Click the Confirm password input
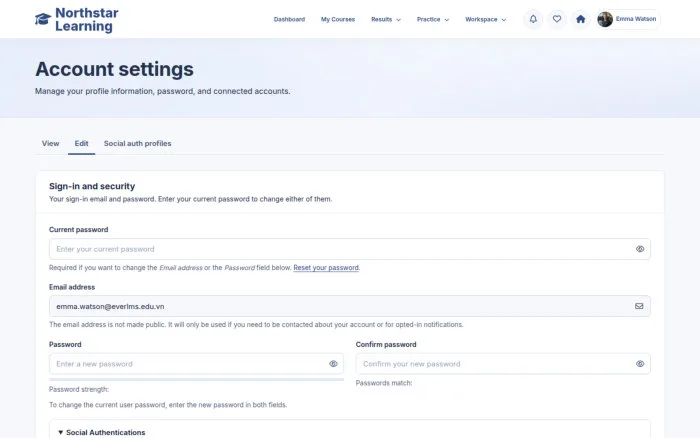Image resolution: width=700 pixels, height=438 pixels. 503,364
